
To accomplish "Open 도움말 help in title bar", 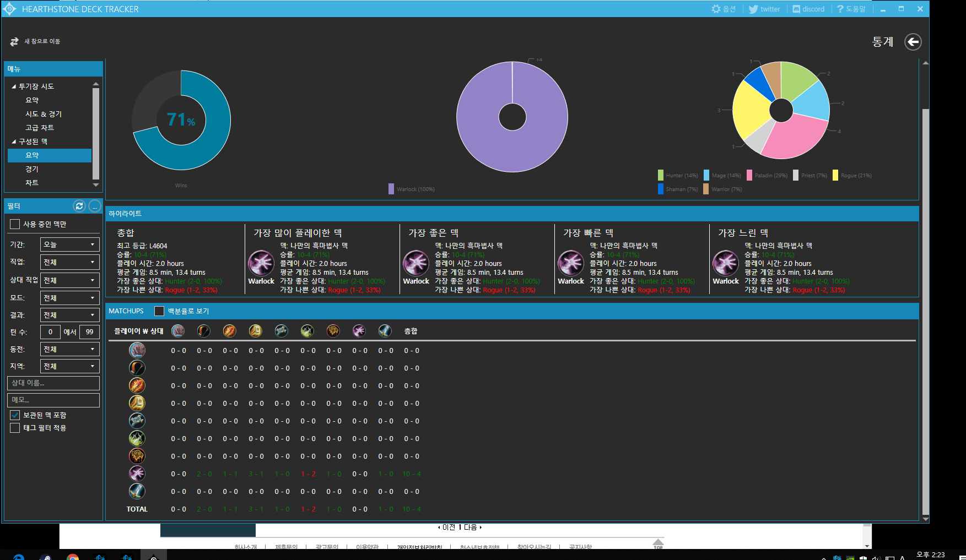I will [x=851, y=9].
